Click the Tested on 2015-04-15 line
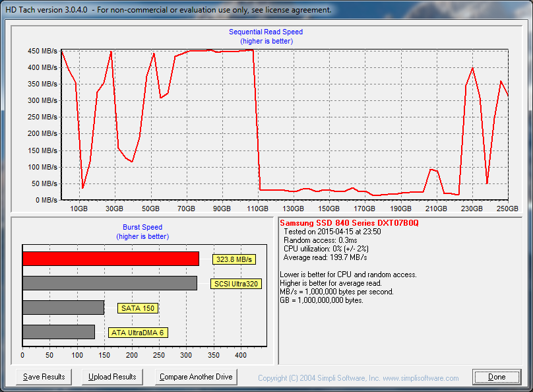The image size is (533, 392). pyautogui.click(x=332, y=232)
